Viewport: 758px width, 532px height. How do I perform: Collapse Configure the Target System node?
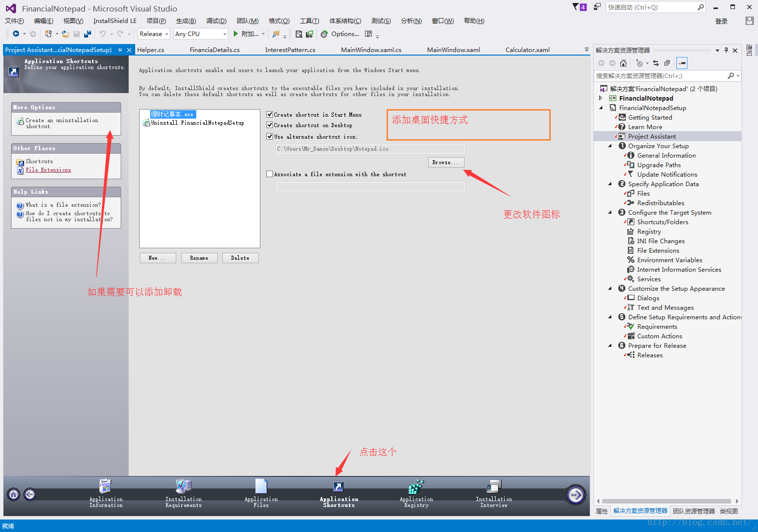tap(610, 212)
